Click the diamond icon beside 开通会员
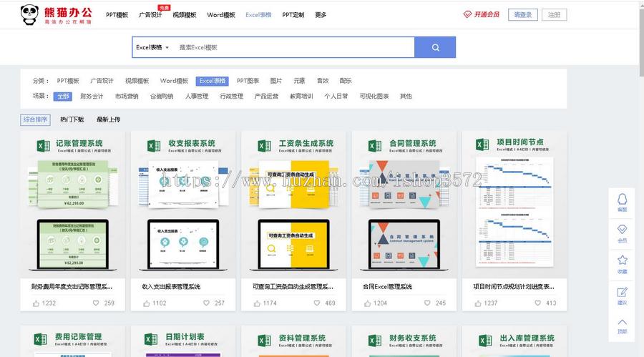 [x=467, y=14]
